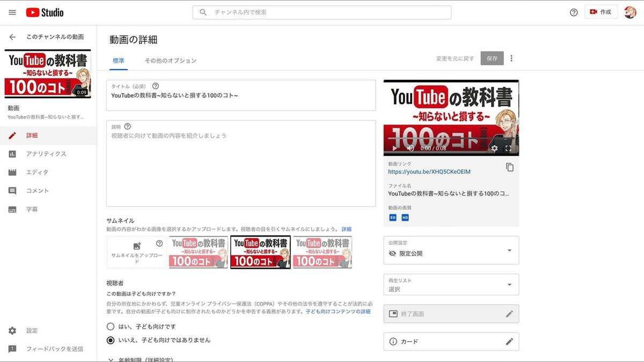
Task: Select はい、子ども向けです radio button
Action: pos(111,327)
